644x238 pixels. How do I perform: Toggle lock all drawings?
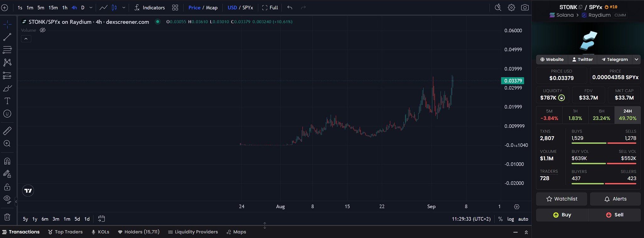pyautogui.click(x=7, y=187)
